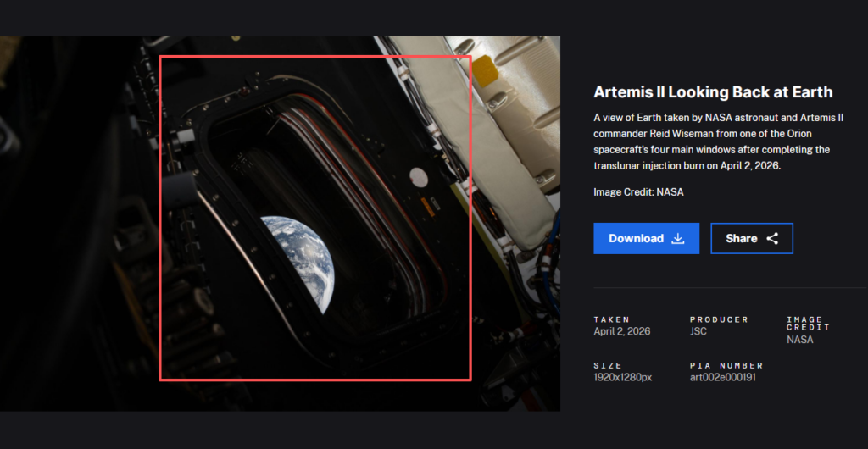Click the SIZE metadata label
The width and height of the screenshot is (868, 449).
pyautogui.click(x=606, y=365)
